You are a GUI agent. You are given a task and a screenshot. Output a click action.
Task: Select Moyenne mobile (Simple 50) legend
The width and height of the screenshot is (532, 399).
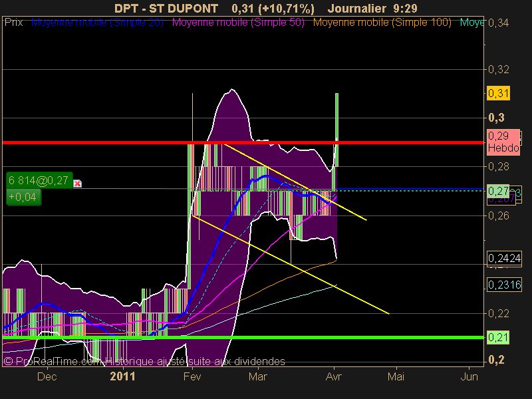click(x=238, y=23)
